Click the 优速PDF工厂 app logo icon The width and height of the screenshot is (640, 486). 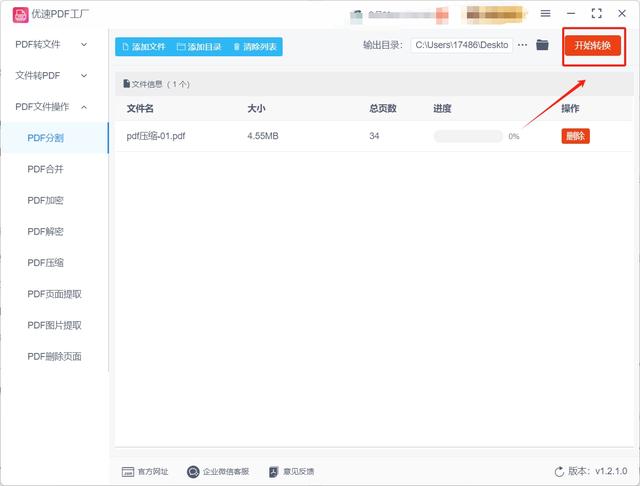[20, 15]
